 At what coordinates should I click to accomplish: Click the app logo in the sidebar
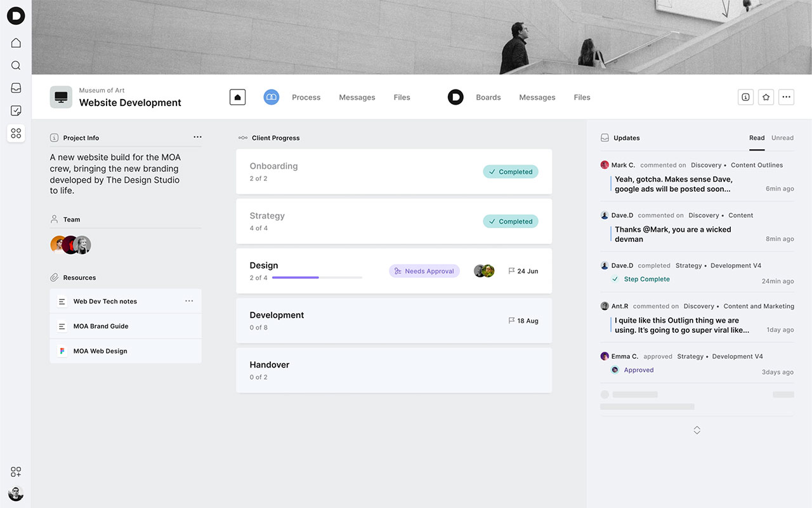(16, 16)
